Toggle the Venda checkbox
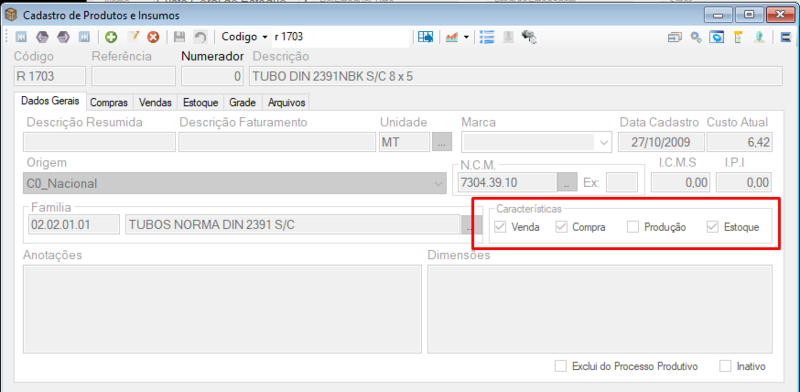This screenshot has height=392, width=800. click(500, 227)
